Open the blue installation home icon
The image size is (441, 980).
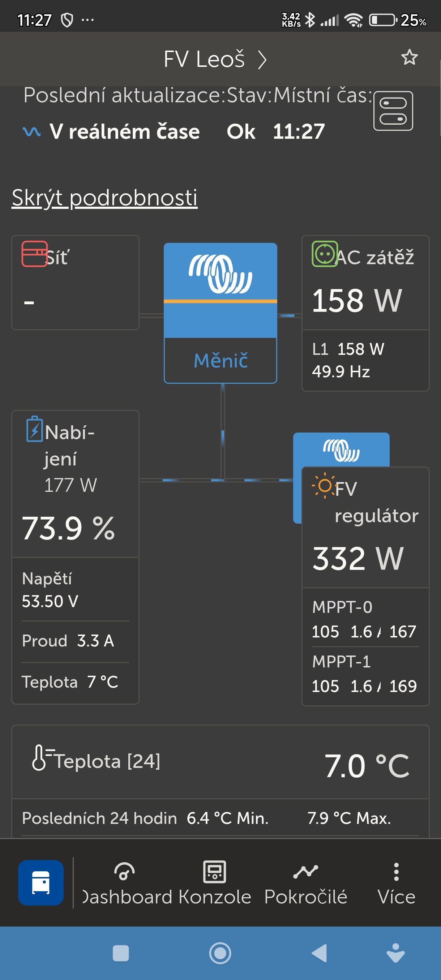coord(41,882)
